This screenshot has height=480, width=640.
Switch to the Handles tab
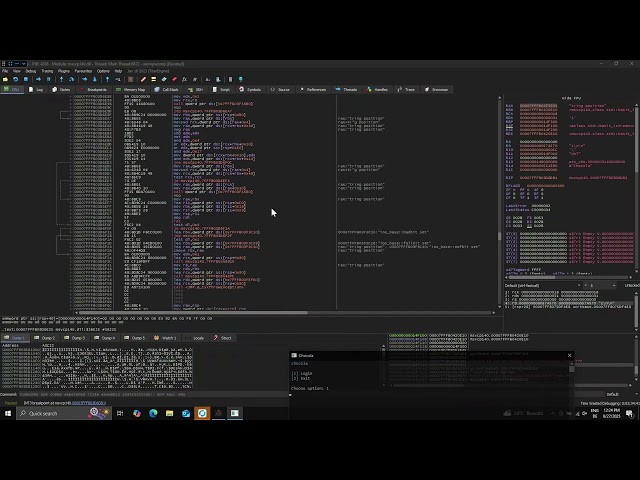pyautogui.click(x=378, y=89)
